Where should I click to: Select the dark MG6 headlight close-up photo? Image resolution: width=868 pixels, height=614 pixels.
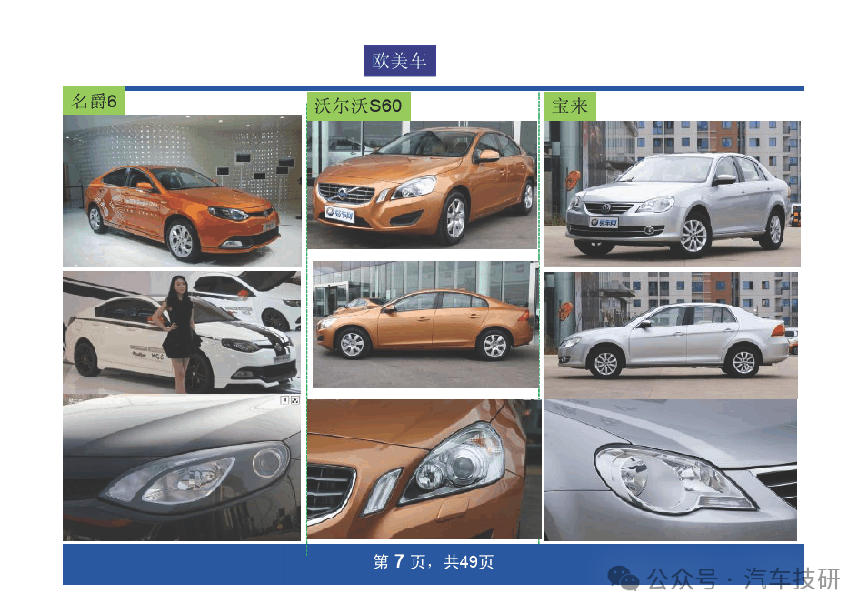[x=182, y=468]
